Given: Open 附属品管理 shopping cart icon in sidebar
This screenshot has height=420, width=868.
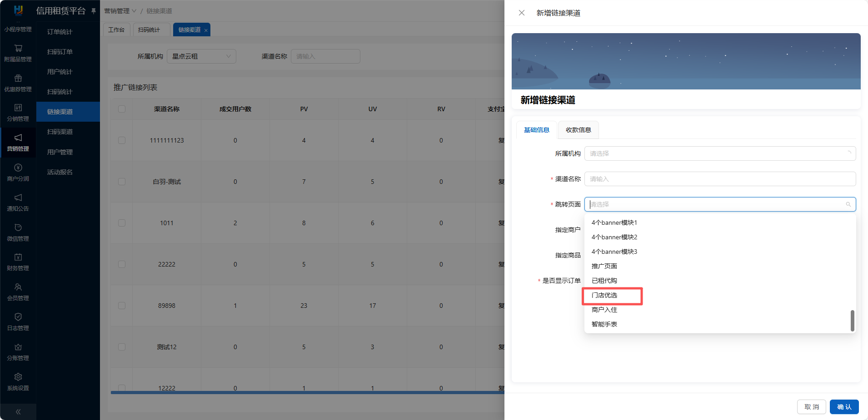Looking at the screenshot, I should [18, 49].
